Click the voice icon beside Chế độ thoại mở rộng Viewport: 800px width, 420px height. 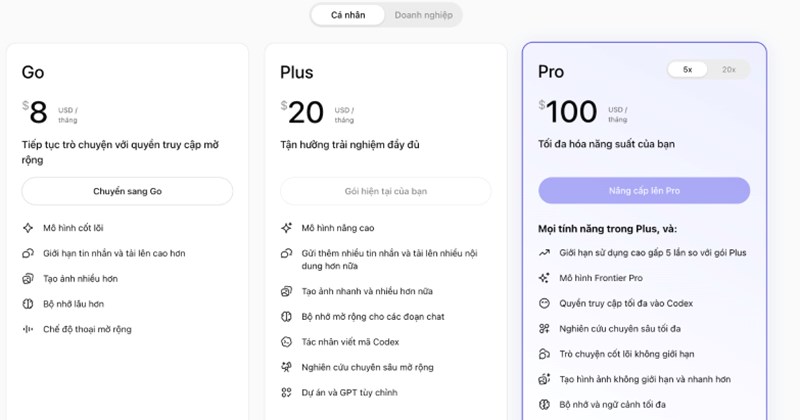[x=27, y=329]
